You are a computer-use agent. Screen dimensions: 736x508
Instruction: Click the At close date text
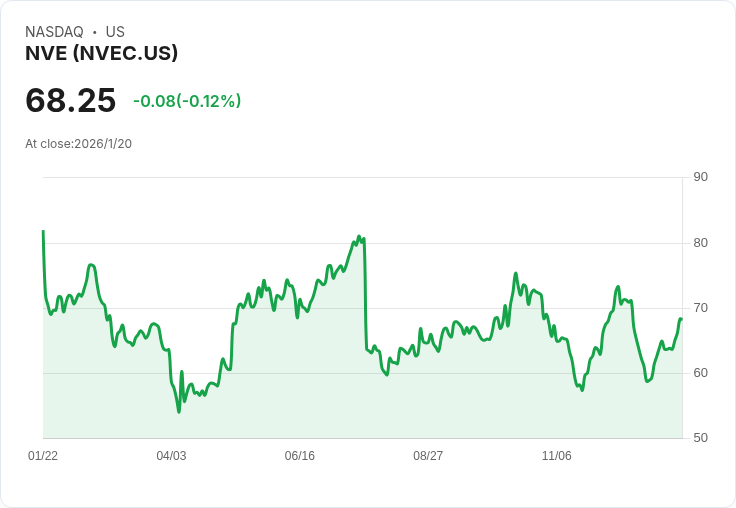click(x=78, y=144)
